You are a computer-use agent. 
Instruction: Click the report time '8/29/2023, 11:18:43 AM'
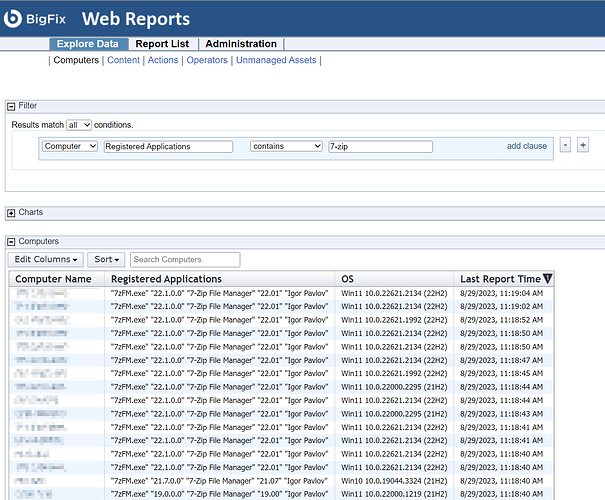501,414
